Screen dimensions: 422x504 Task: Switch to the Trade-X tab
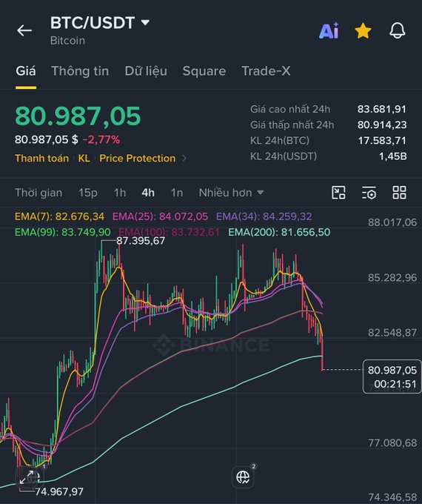pos(266,71)
